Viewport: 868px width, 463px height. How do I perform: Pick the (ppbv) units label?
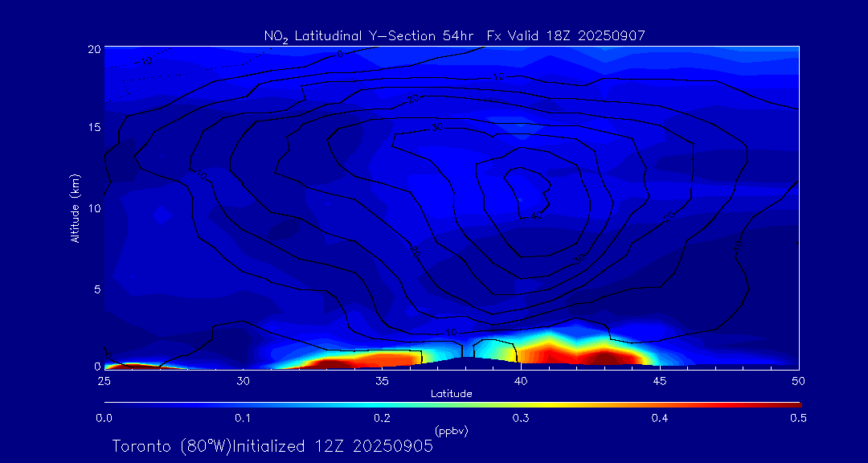tap(451, 431)
